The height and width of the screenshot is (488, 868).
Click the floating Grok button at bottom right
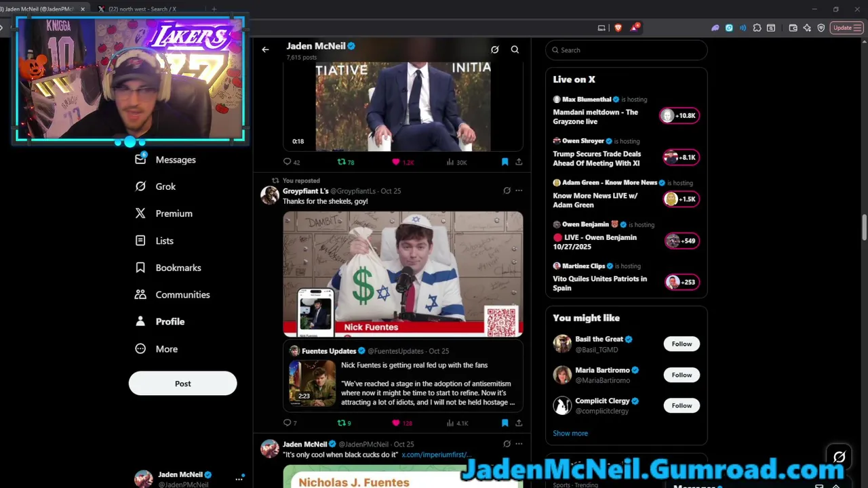tap(839, 457)
